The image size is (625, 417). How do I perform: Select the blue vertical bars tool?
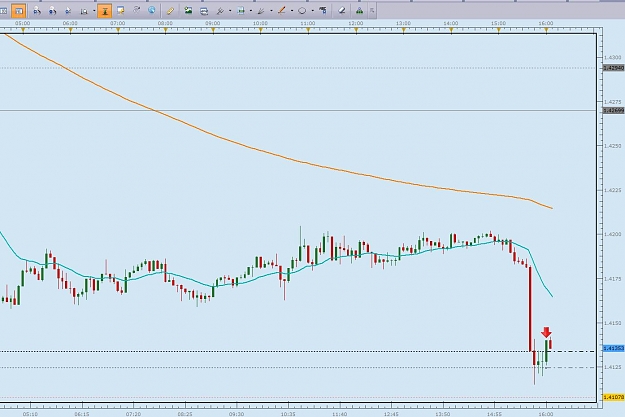coord(240,11)
